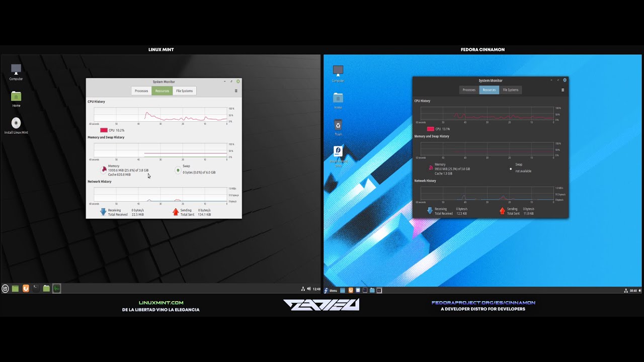
Task: Click 08:48 clock in Fedora panel
Action: (633, 291)
